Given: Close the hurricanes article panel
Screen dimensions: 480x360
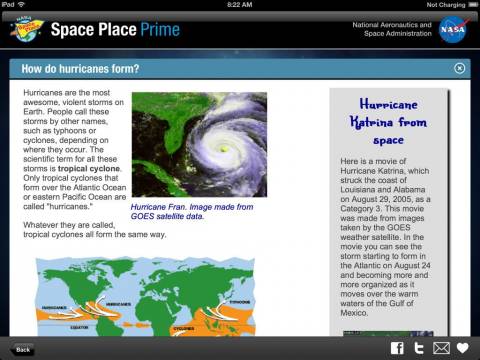Looking at the screenshot, I should click(459, 68).
